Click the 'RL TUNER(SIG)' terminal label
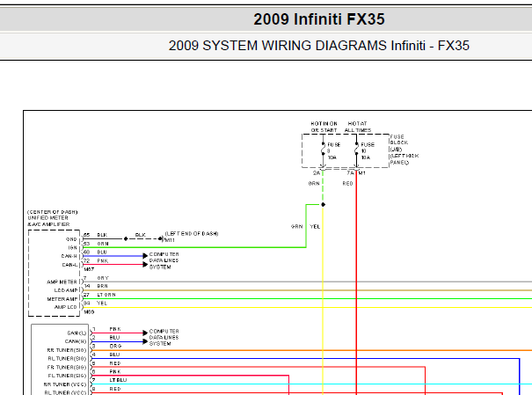 (67, 359)
